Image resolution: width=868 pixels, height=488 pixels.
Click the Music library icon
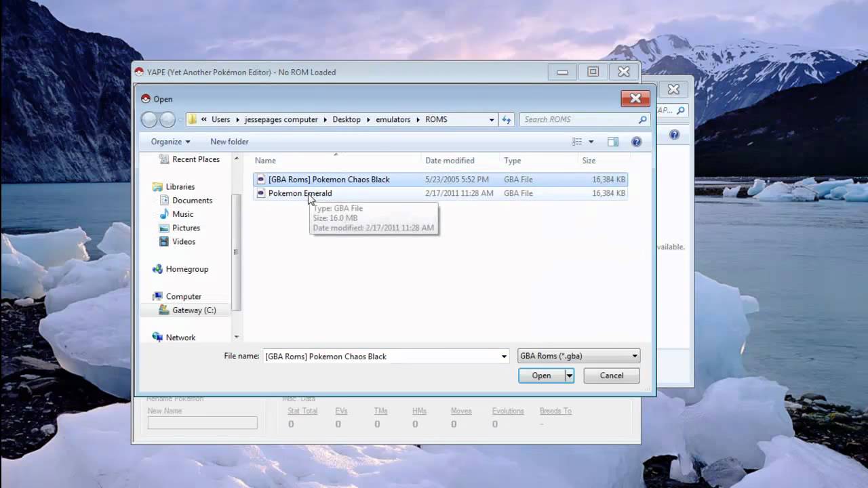click(164, 214)
